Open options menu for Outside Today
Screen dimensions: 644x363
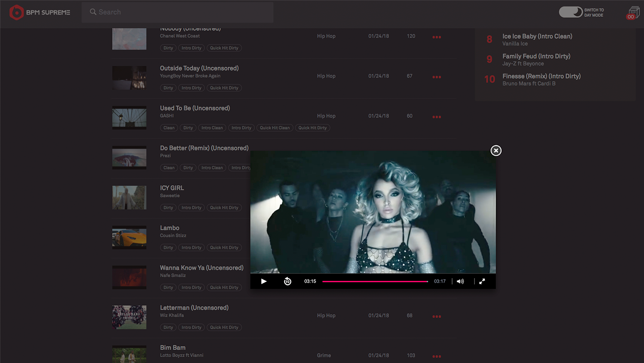(436, 77)
